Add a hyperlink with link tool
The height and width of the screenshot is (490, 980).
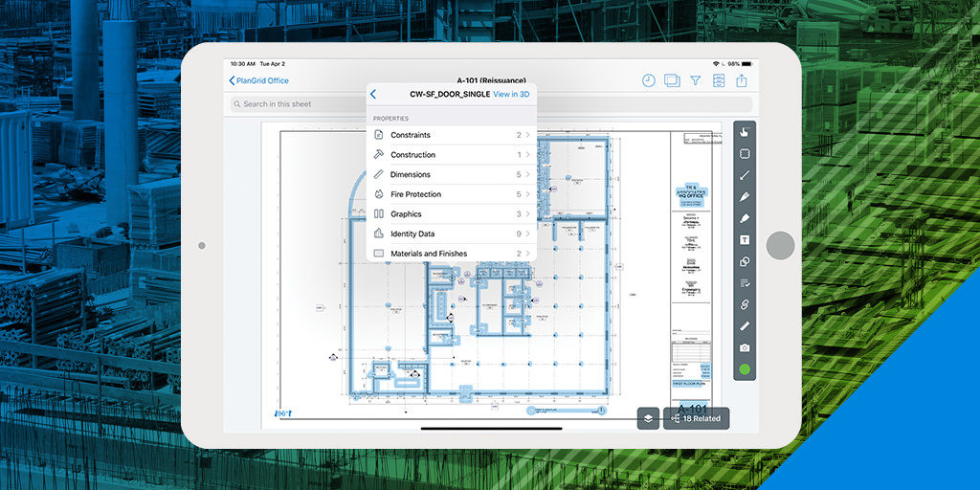(x=745, y=305)
